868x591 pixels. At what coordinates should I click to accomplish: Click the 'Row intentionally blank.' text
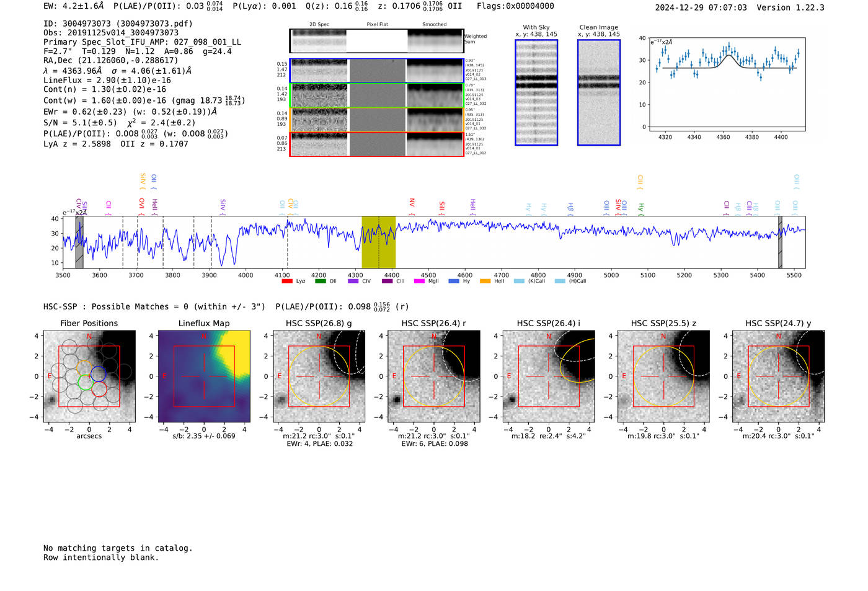click(101, 558)
